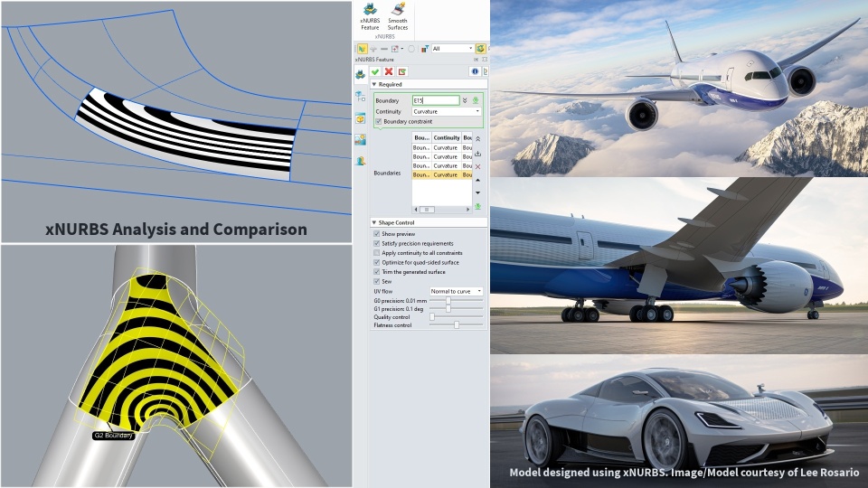
Task: Move boundary down with black down arrow
Action: (477, 192)
